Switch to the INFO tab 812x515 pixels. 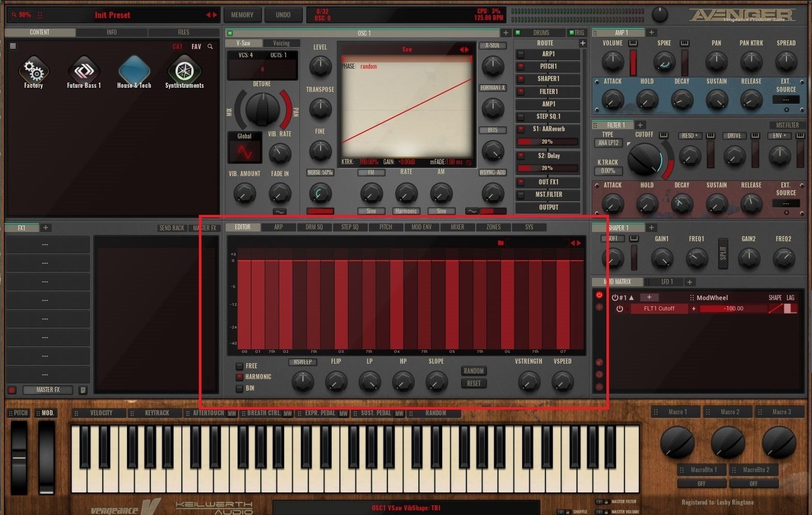point(112,33)
